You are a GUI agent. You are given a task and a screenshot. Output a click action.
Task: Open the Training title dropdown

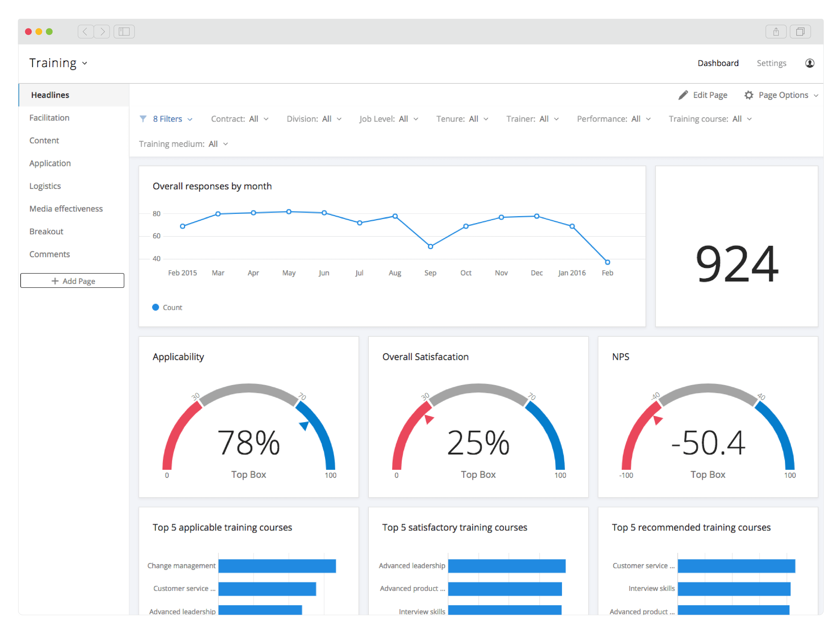coord(84,63)
